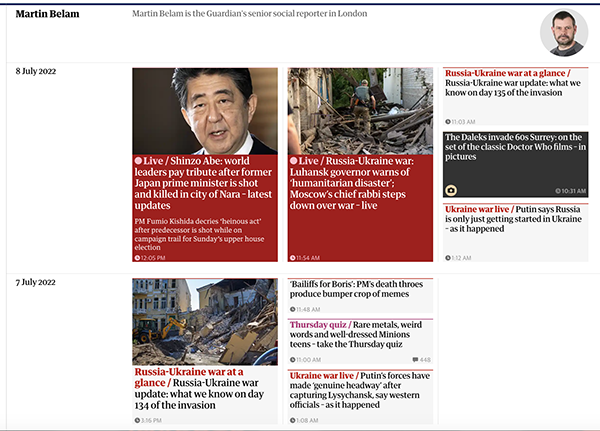Open Putin's forces genuine headway Lysychansk article
This screenshot has height=431, width=600.
(360, 390)
